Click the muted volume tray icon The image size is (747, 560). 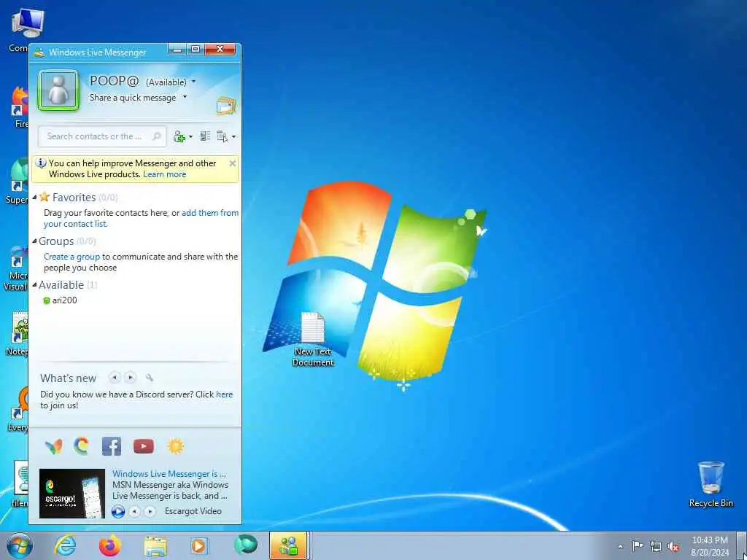673,547
